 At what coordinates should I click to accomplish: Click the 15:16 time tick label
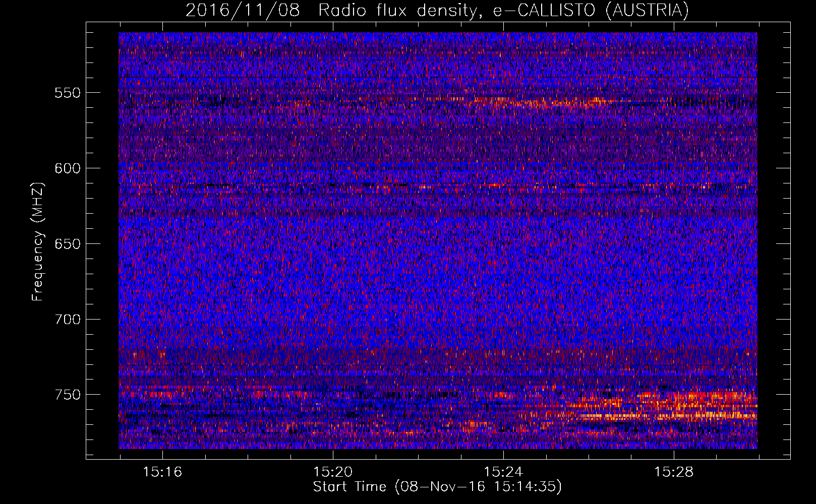[162, 472]
